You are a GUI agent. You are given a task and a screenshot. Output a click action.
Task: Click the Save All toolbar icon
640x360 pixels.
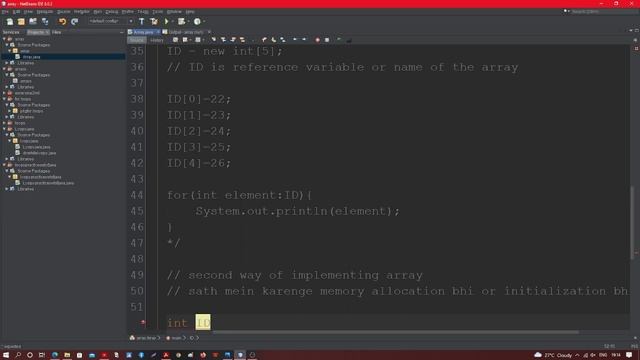point(45,21)
